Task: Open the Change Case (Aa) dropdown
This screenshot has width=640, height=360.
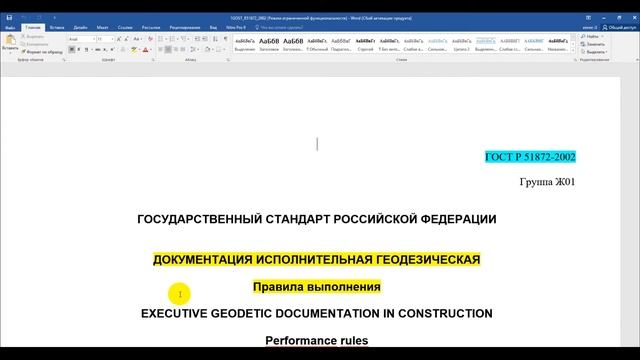Action: [138, 39]
